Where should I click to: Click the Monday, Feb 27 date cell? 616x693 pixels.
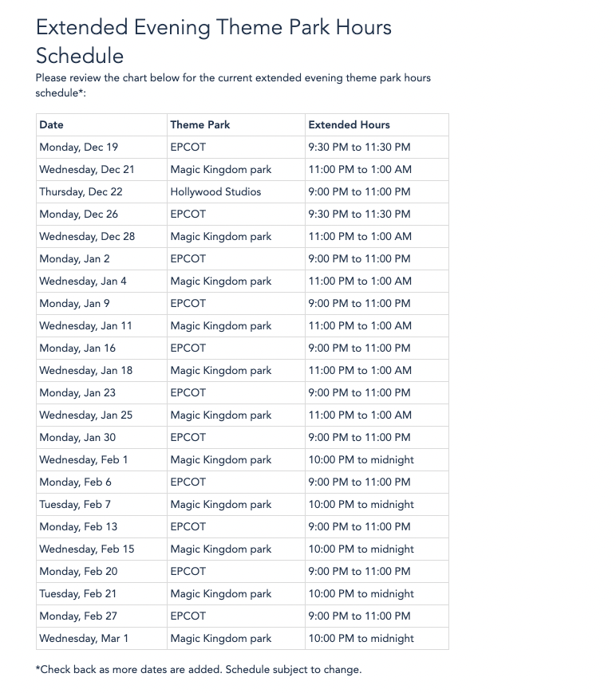tap(78, 616)
